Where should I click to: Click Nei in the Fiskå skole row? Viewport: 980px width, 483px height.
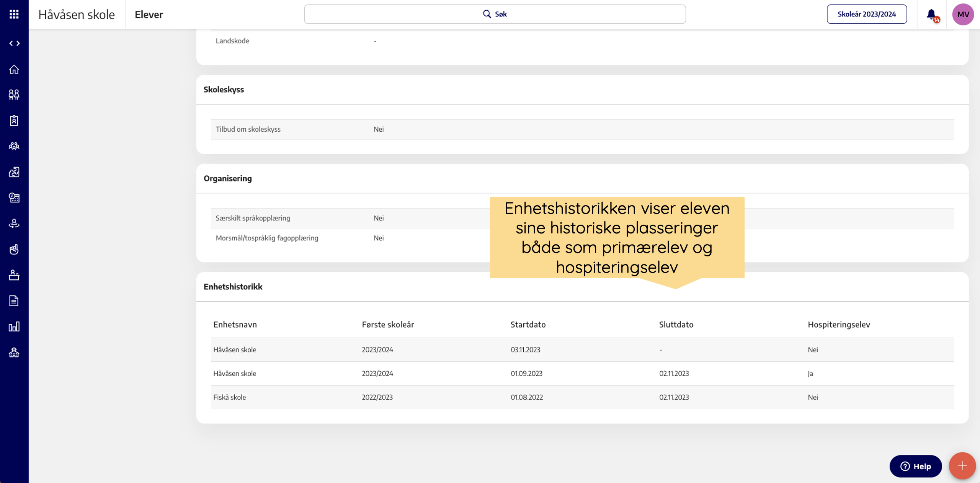tap(813, 397)
